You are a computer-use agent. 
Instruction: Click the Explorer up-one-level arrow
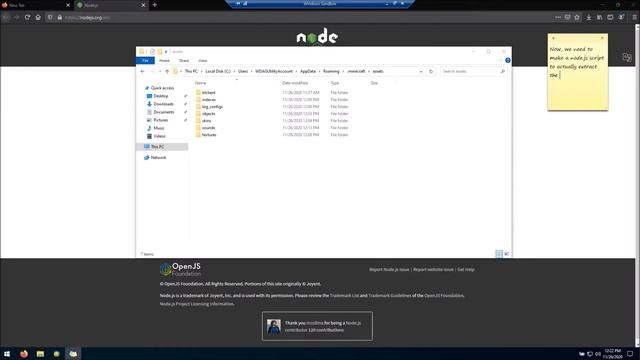pos(167,71)
